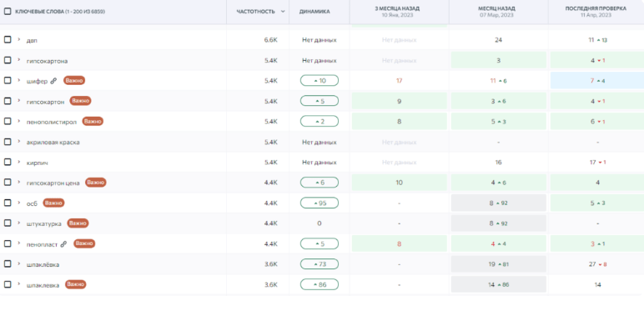Check the гипсокартона row checkbox

coord(8,60)
